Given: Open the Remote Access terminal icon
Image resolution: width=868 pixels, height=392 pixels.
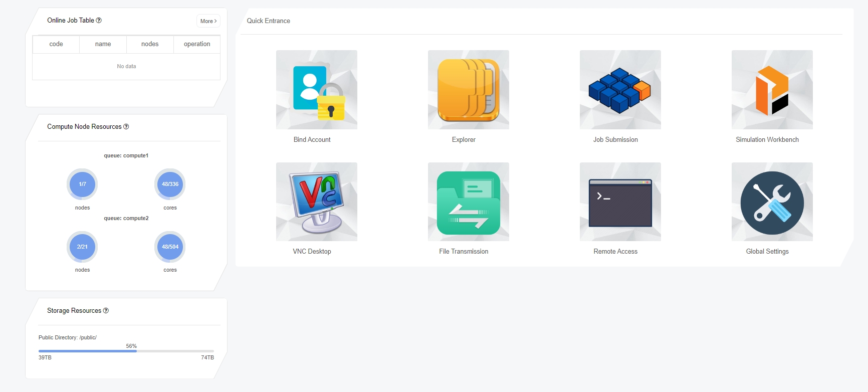Looking at the screenshot, I should 620,202.
